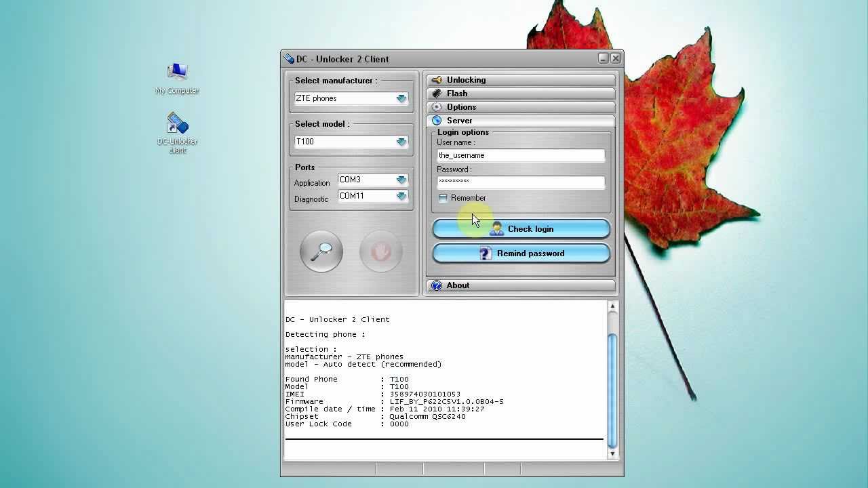This screenshot has width=868, height=488.
Task: Click the 'Detecting phone :' log line
Action: [325, 334]
